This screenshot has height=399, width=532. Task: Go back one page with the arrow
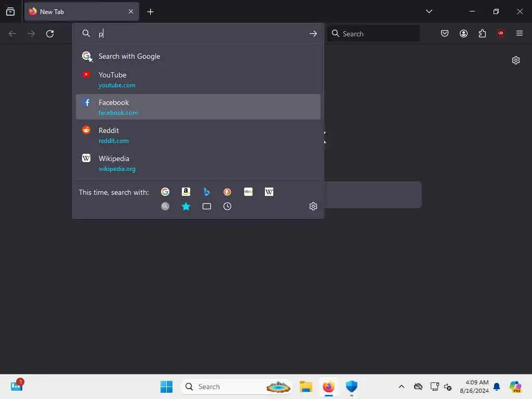click(x=12, y=34)
